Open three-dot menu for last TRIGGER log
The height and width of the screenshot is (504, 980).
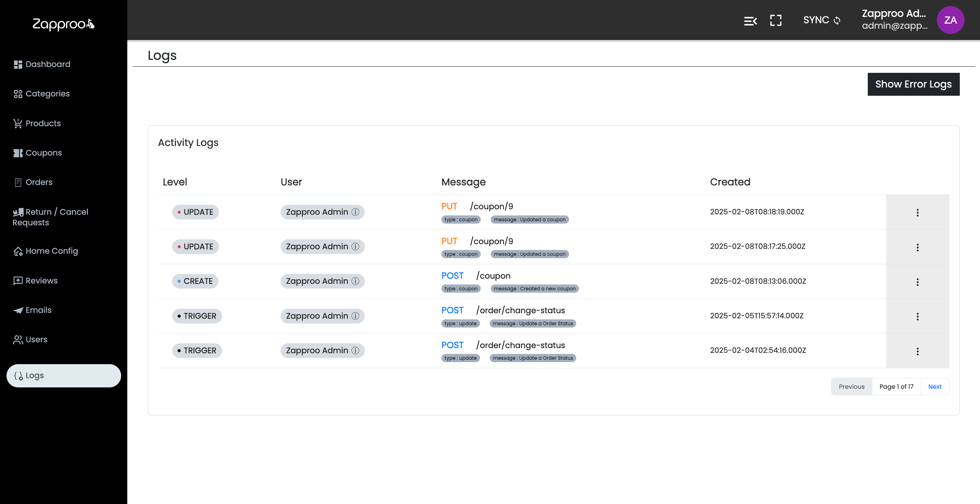click(x=917, y=351)
